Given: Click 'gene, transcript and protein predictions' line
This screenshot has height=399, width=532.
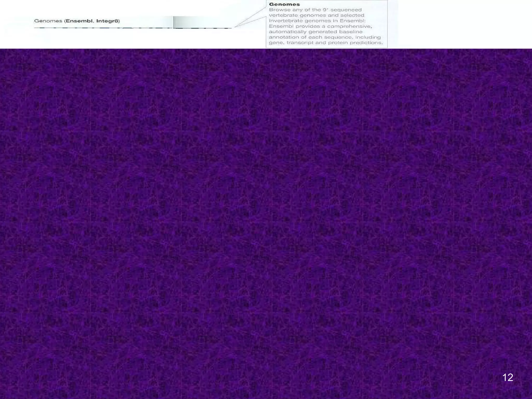Looking at the screenshot, I should click(x=326, y=43).
